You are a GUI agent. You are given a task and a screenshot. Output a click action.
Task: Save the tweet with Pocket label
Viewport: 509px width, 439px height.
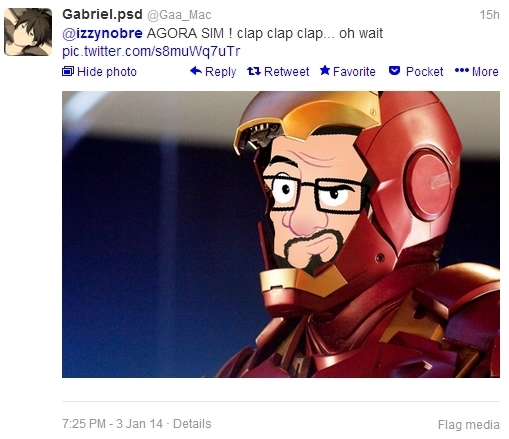[425, 71]
